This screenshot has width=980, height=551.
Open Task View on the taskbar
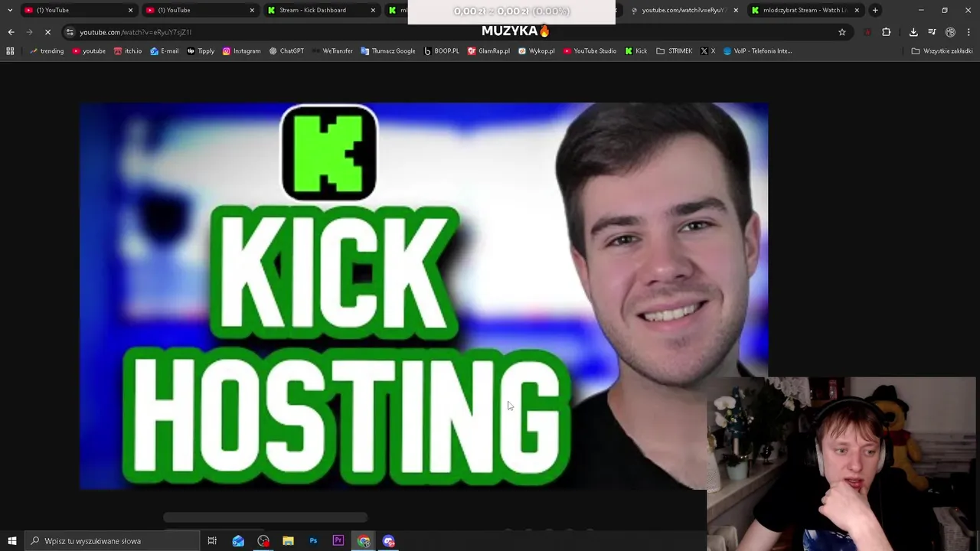pyautogui.click(x=212, y=541)
